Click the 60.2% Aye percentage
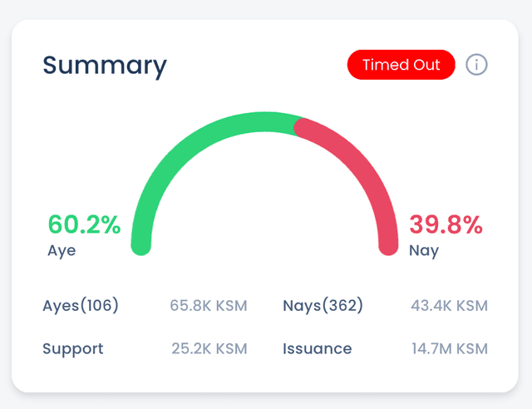532x409 pixels. [x=84, y=224]
